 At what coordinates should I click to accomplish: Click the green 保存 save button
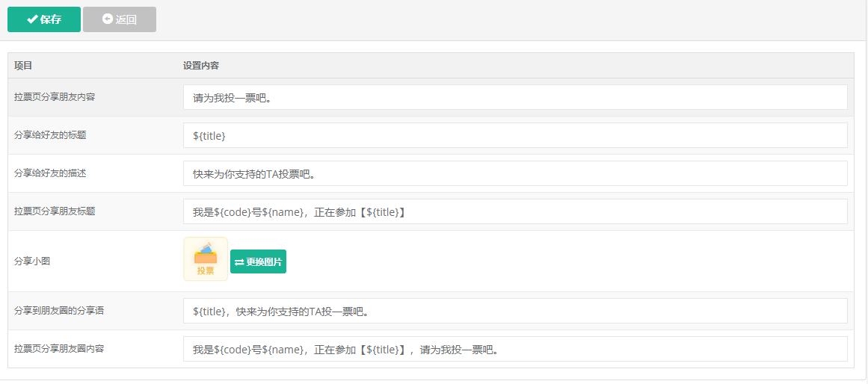(x=43, y=19)
